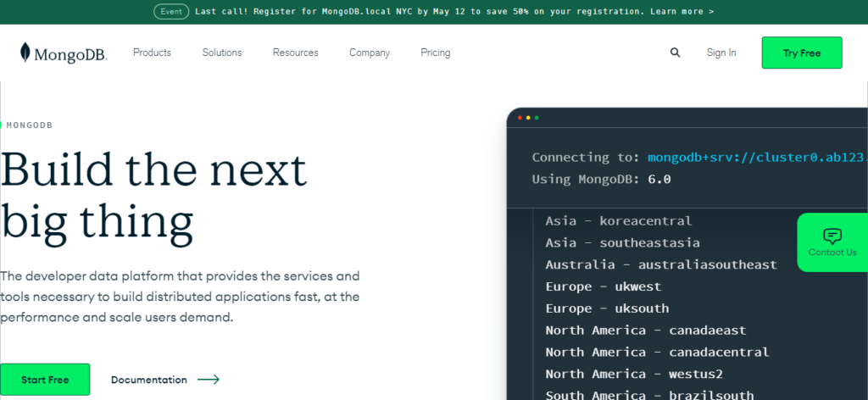Viewport: 868px width, 400px height.
Task: Select North America - canadaeast region
Action: 645,331
